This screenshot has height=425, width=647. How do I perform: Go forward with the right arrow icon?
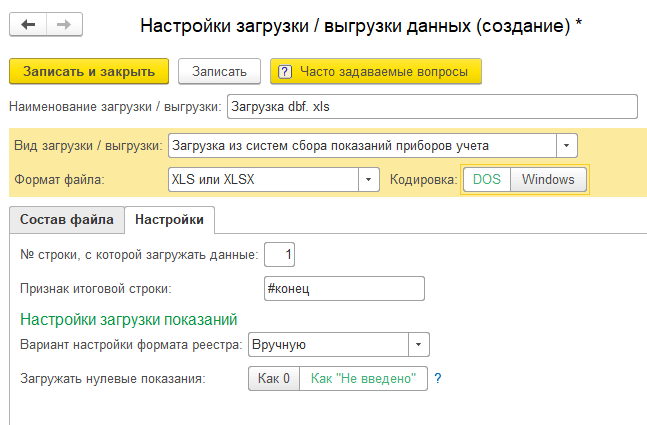coord(64,25)
